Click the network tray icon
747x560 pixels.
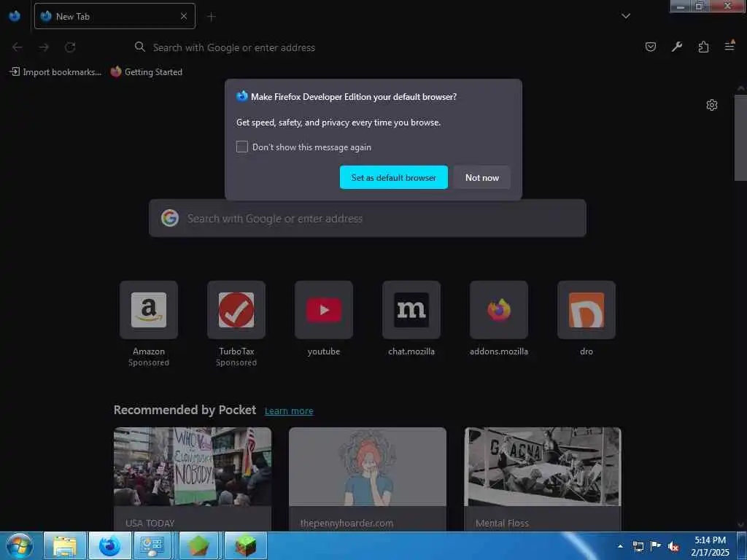click(x=638, y=546)
